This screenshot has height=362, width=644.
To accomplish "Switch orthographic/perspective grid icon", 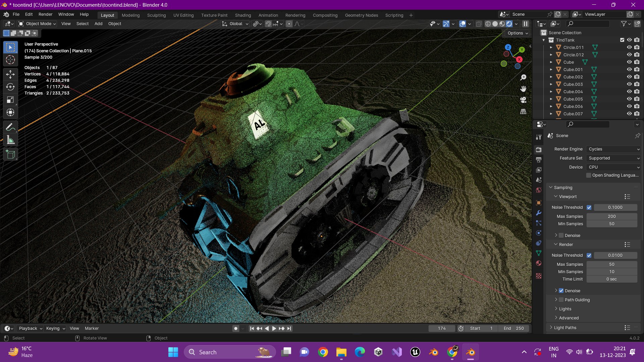I will [x=523, y=111].
